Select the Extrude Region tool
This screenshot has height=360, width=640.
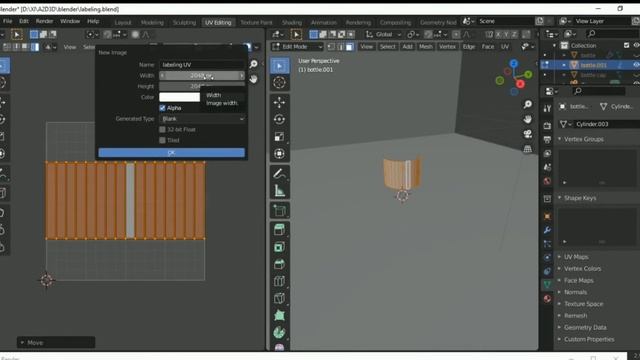280,230
